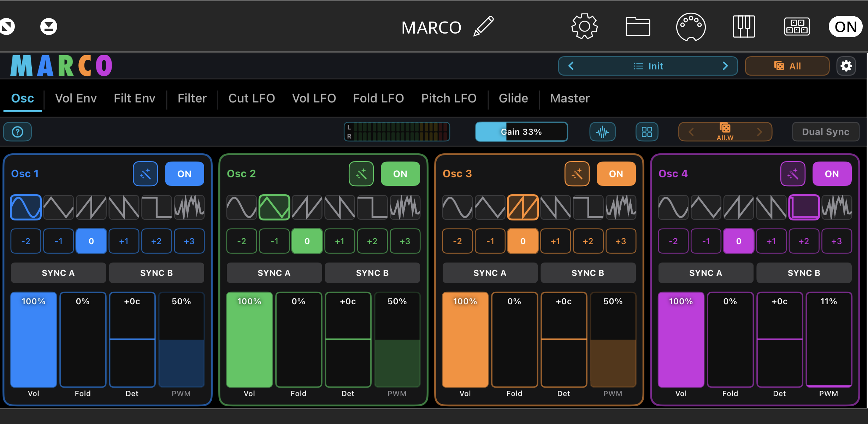This screenshot has height=424, width=868.
Task: Go to previous preset with left chevron
Action: [x=571, y=66]
